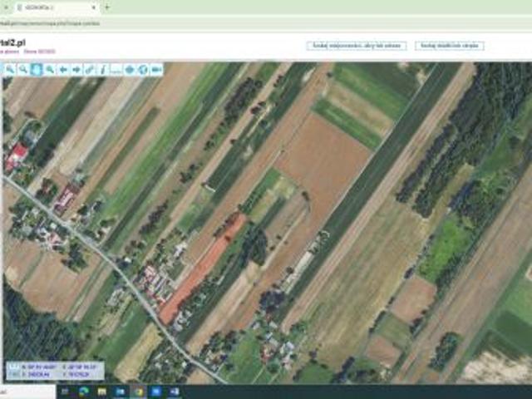Click the camera icon in map toolbar
532x399 pixels.
click(156, 70)
